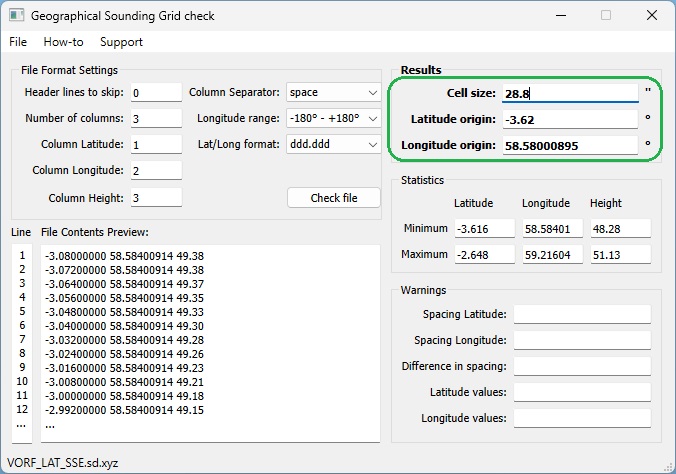Click the Spacing Latitude warning field
676x474 pixels.
pos(581,315)
